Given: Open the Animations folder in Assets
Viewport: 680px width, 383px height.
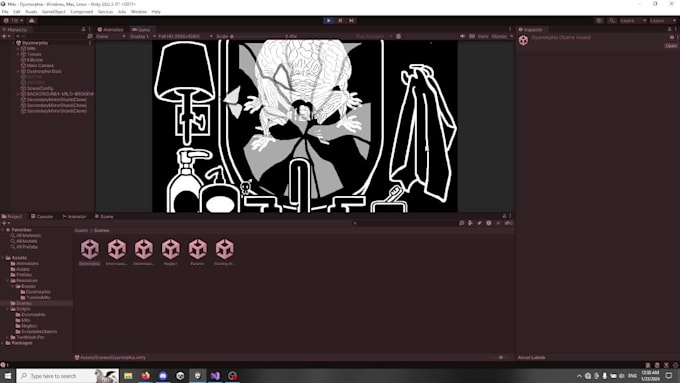Looking at the screenshot, I should pyautogui.click(x=27, y=263).
